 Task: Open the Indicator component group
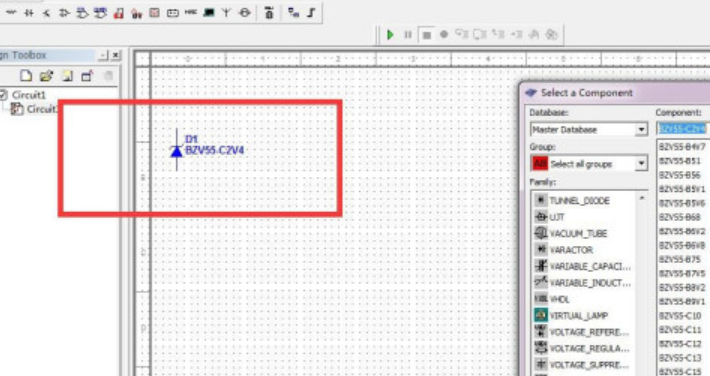154,13
